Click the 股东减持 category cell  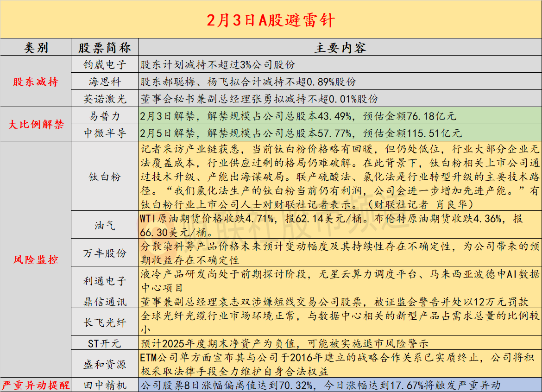[x=36, y=82]
